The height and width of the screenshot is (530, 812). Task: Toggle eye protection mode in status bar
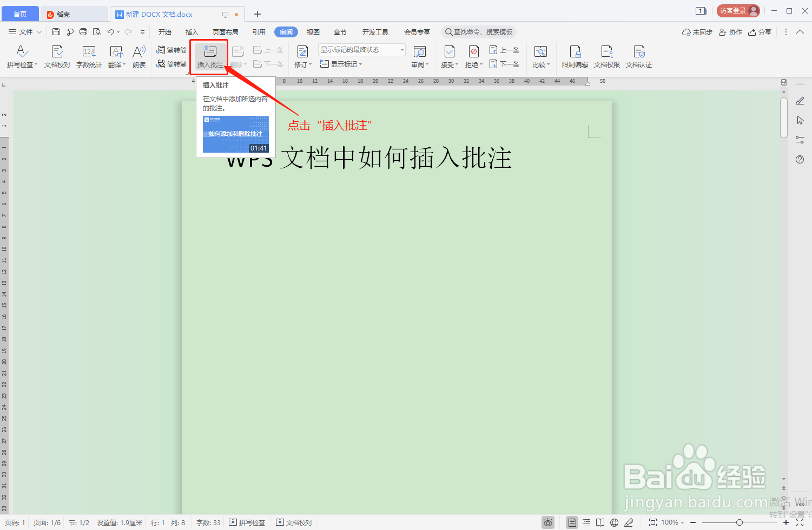point(548,522)
